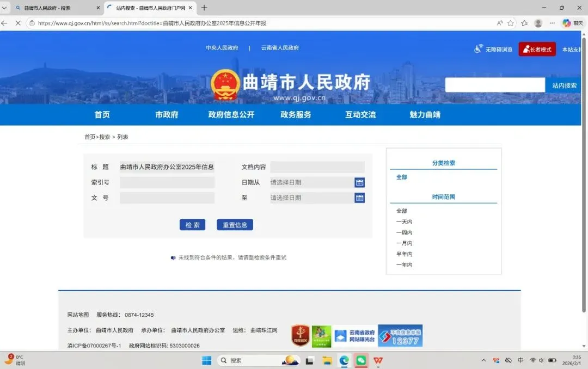The width and height of the screenshot is (588, 369).
Task: Filter results to 一月内
Action: (x=404, y=243)
